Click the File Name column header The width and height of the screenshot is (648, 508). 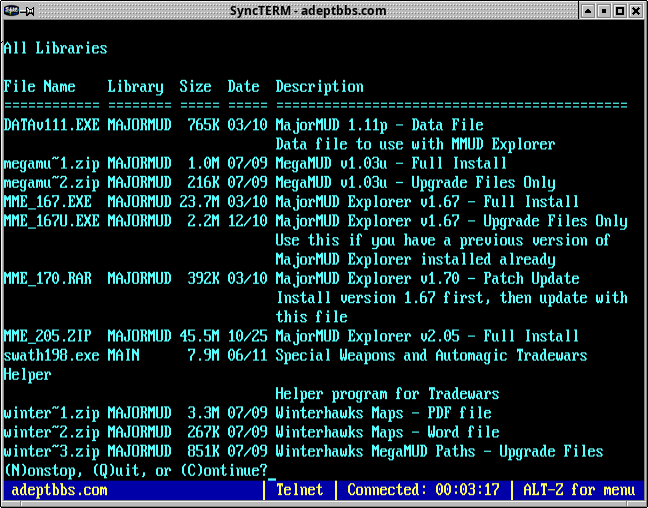[40, 87]
